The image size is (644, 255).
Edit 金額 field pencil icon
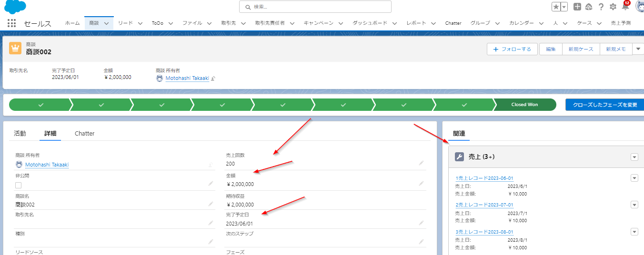[x=421, y=183]
